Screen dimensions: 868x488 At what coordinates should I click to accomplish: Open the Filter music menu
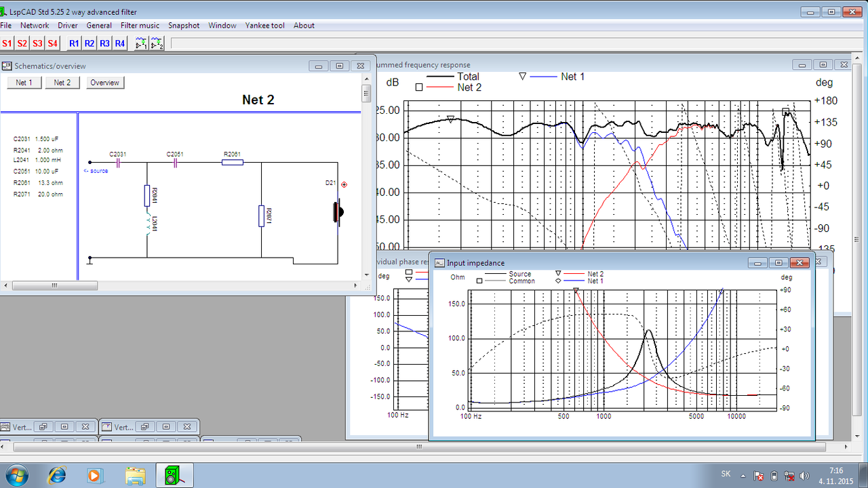140,26
